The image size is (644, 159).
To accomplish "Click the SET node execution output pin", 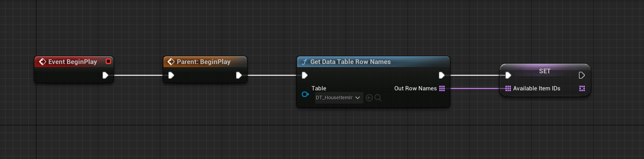I will 582,75.
